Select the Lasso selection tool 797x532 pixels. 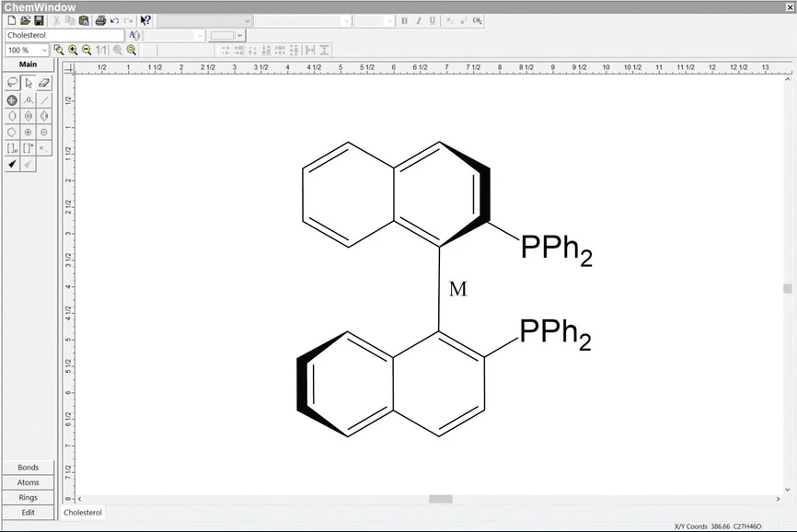(12, 82)
